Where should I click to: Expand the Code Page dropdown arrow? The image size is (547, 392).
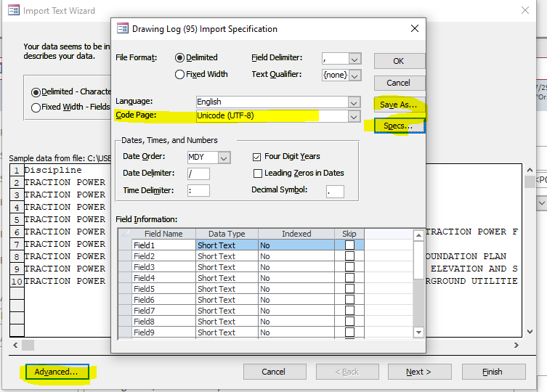pyautogui.click(x=354, y=117)
